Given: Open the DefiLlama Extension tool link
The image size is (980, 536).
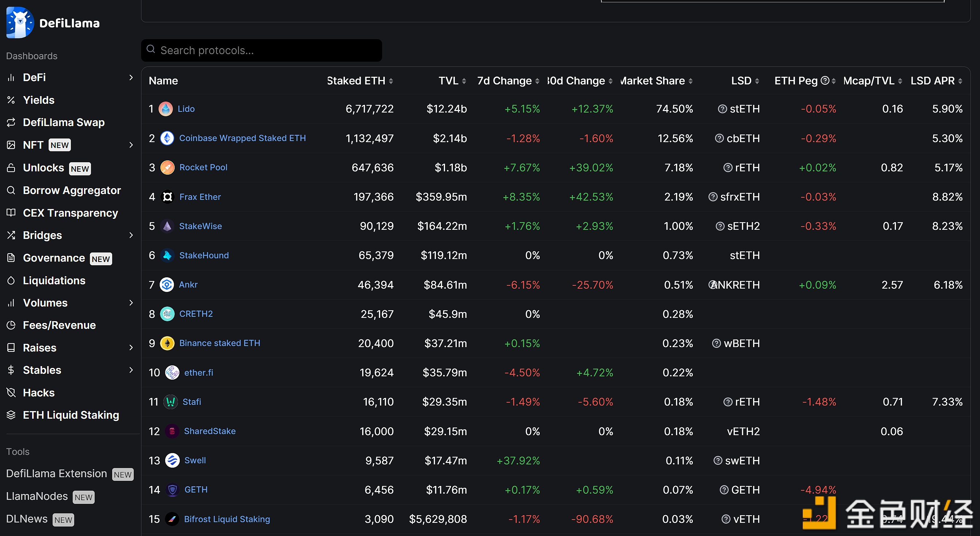Looking at the screenshot, I should (56, 474).
